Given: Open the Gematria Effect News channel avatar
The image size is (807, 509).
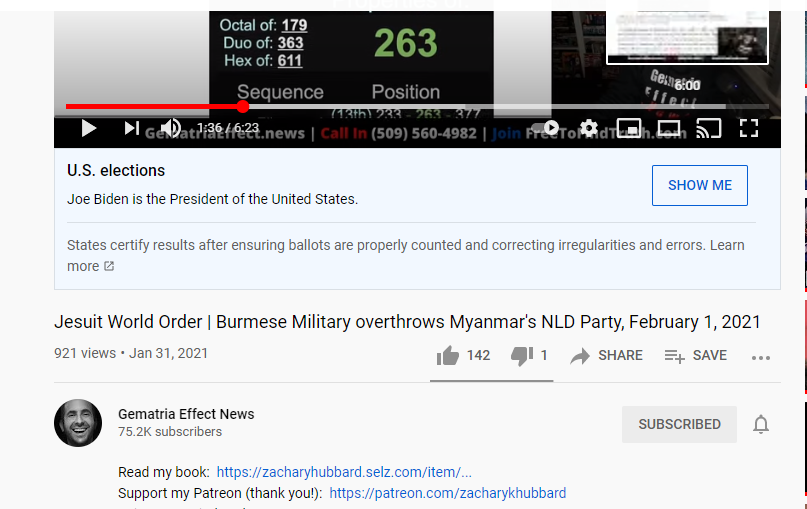Looking at the screenshot, I should tap(78, 423).
